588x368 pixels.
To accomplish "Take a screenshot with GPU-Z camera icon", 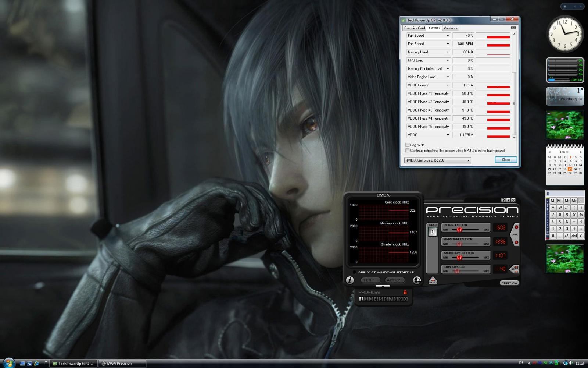I will pos(513,28).
